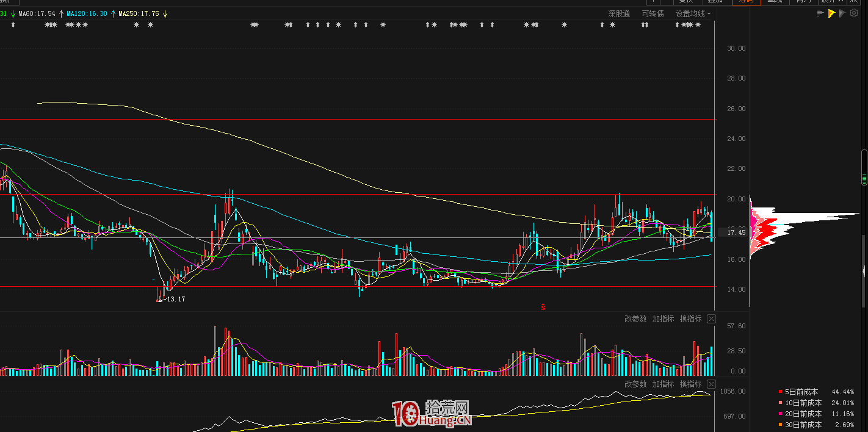Select the orange-highlighted 筹码 tab at top

coord(747,2)
